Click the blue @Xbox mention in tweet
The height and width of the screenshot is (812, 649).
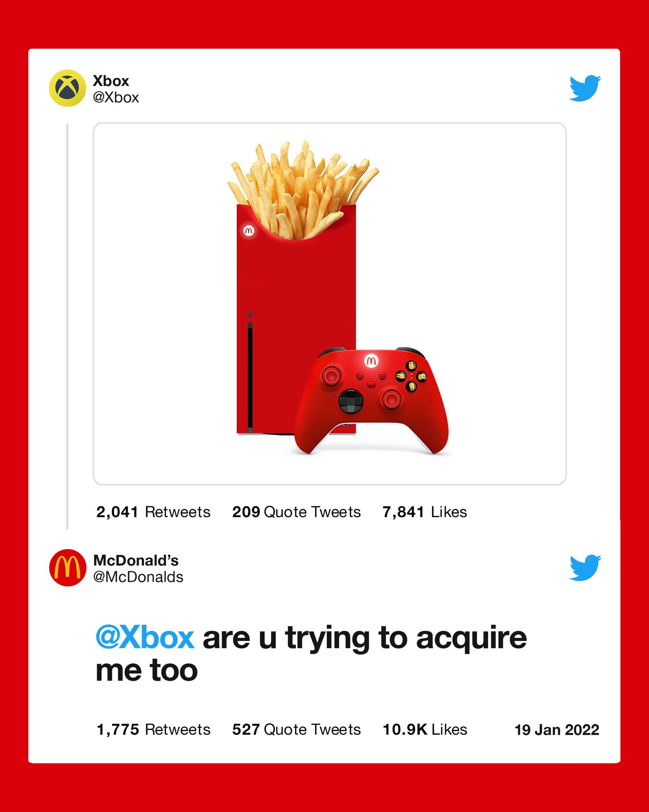[x=145, y=638]
